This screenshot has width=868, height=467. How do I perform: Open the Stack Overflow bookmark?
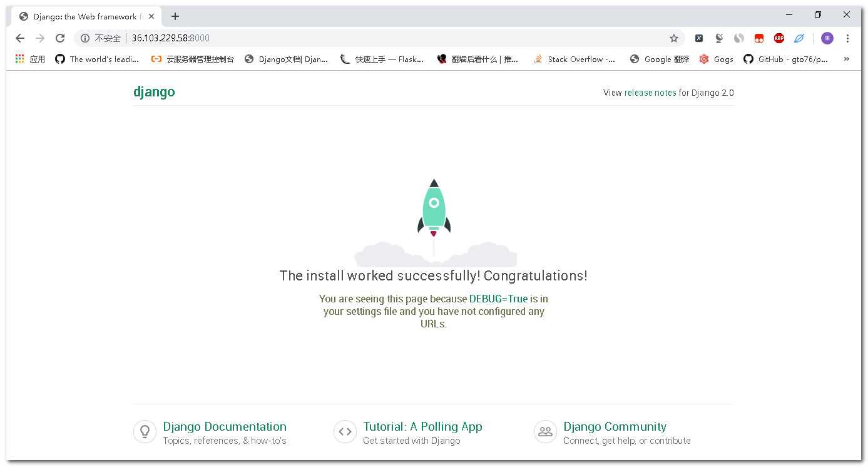[574, 59]
